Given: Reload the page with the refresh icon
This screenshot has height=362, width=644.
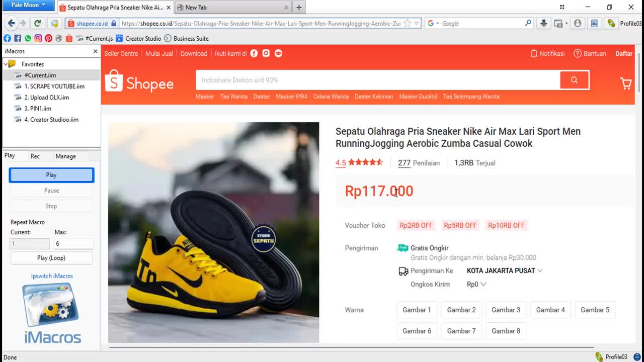Looking at the screenshot, I should (x=37, y=23).
